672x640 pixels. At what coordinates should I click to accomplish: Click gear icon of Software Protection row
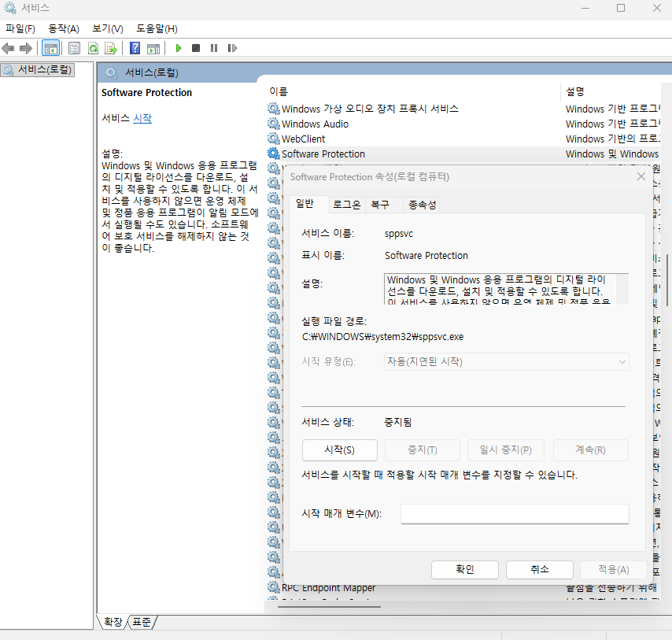[x=273, y=154]
